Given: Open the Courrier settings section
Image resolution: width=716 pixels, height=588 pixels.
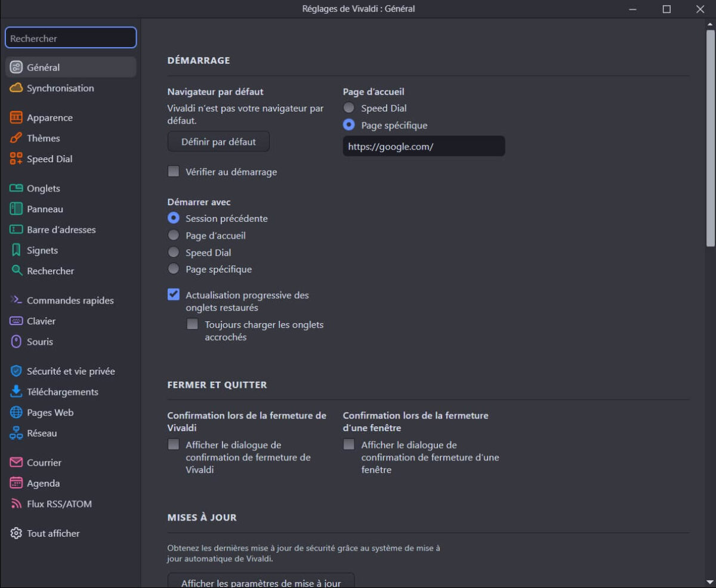Looking at the screenshot, I should coord(44,462).
